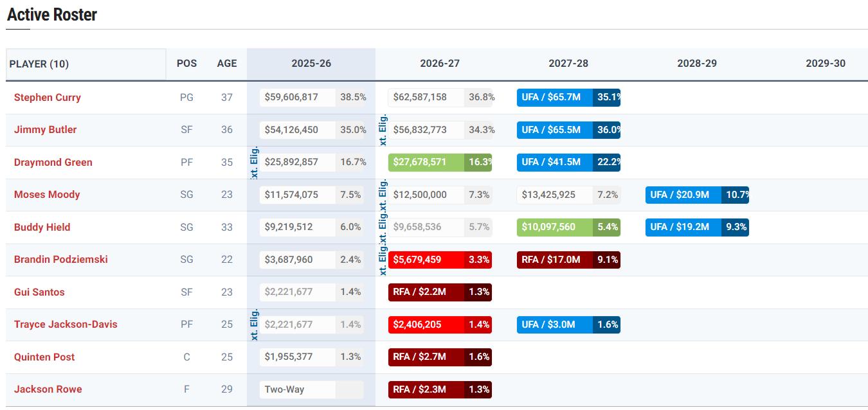Click Jackson Rowe's Two-Way contract cell
The height and width of the screenshot is (410, 868).
click(x=298, y=389)
